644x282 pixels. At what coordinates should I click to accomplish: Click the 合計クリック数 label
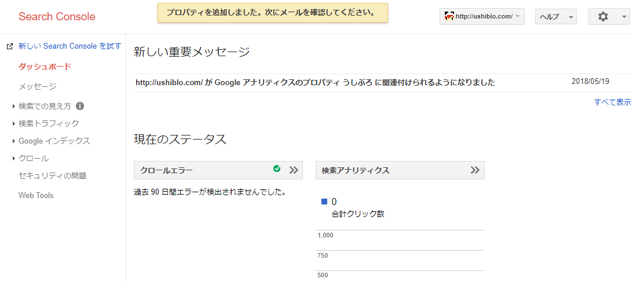(x=358, y=214)
